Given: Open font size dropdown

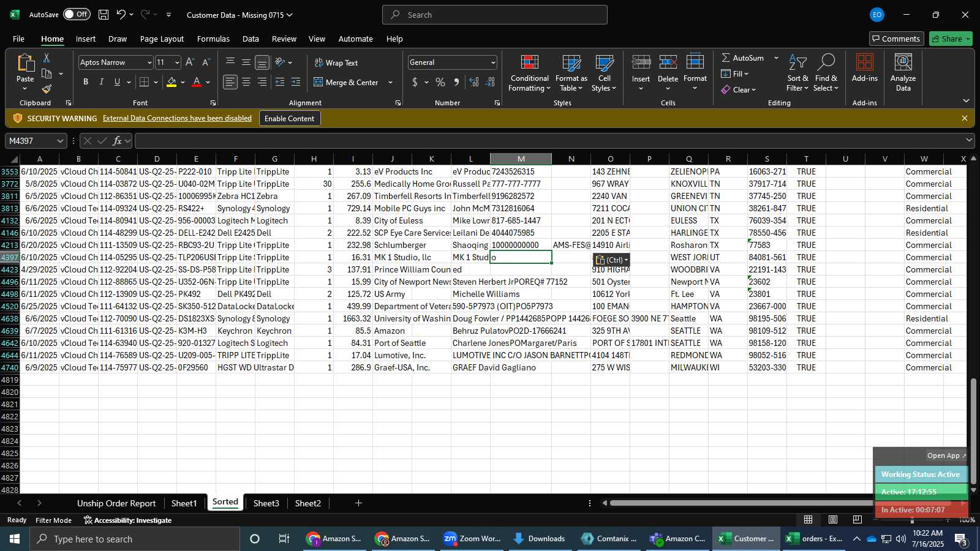Looking at the screenshot, I should [177, 62].
